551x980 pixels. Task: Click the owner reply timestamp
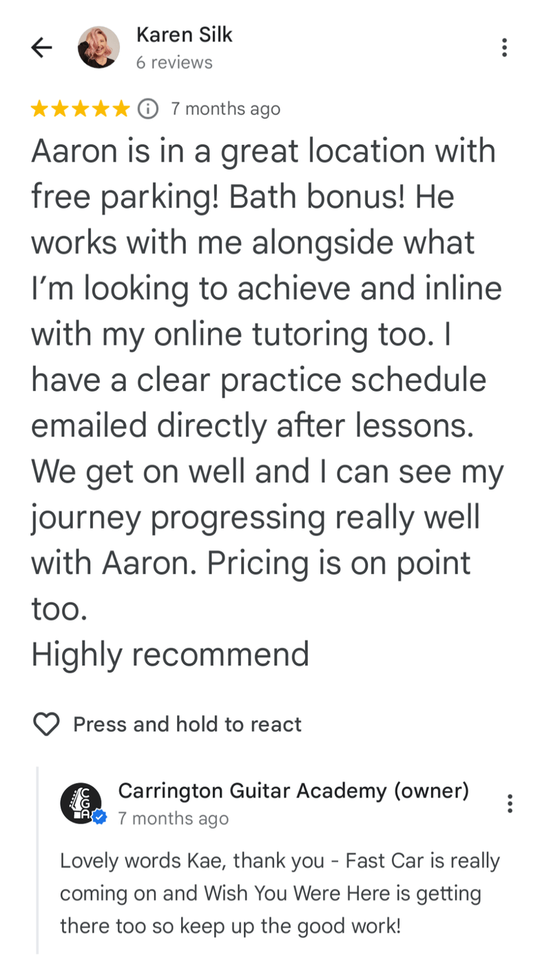click(x=171, y=819)
